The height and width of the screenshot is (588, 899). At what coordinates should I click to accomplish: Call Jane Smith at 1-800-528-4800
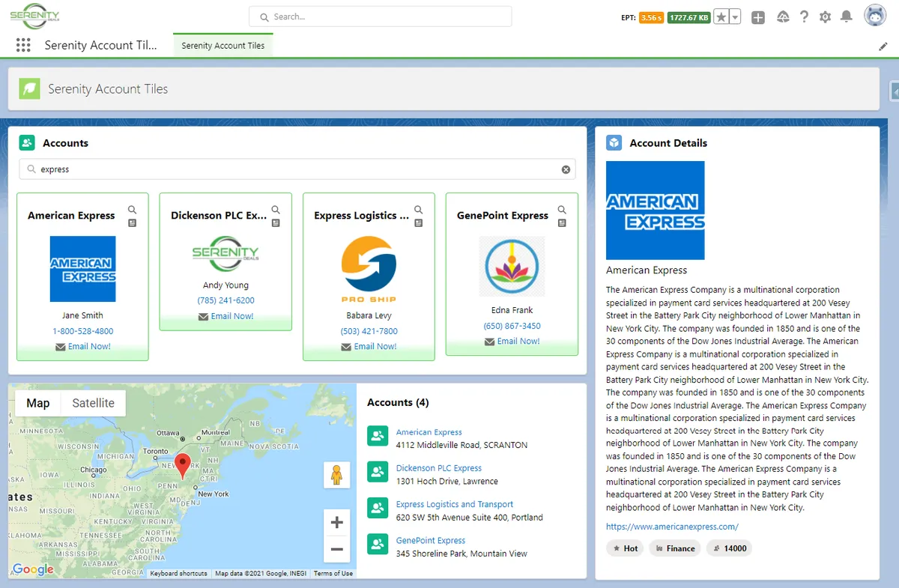(x=83, y=331)
